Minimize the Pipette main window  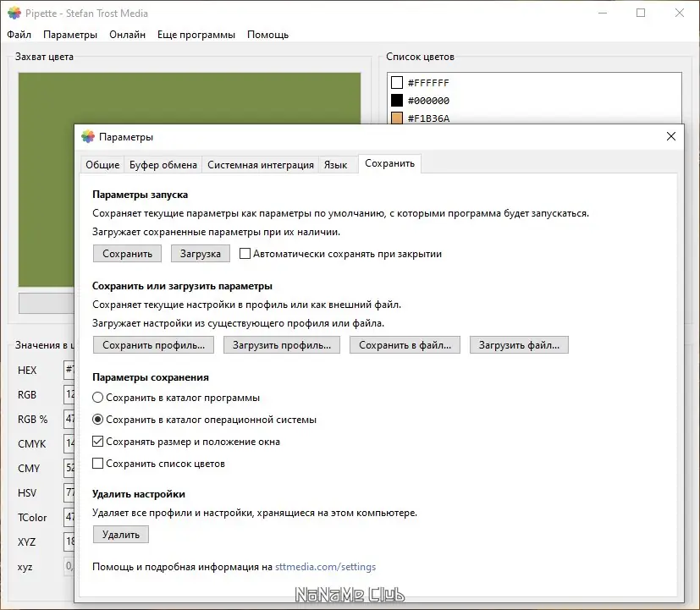tap(603, 13)
